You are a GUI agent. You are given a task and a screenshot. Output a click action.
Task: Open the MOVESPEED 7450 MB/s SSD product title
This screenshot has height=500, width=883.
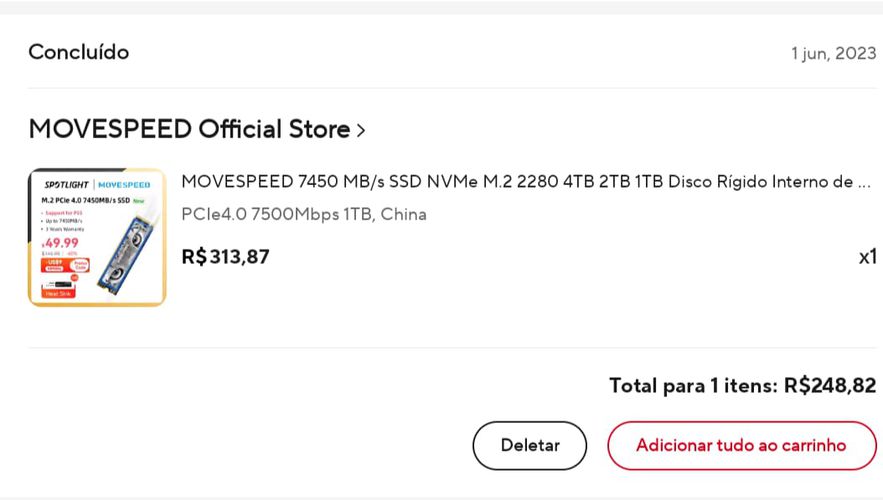[x=526, y=181]
